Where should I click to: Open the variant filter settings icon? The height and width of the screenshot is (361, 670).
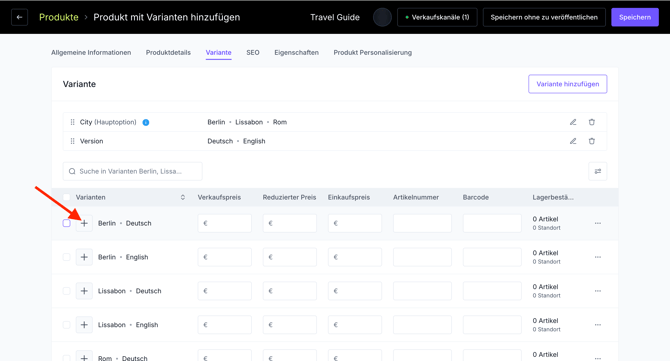(x=597, y=171)
